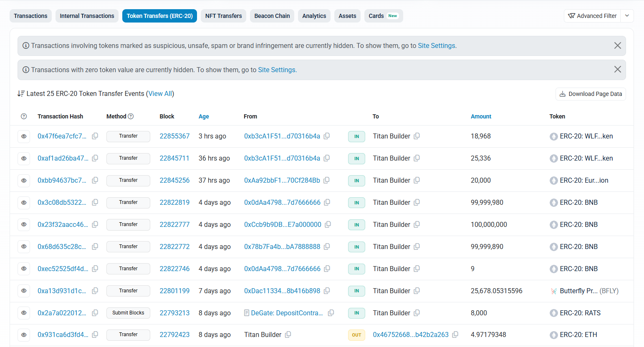This screenshot has width=644, height=347.
Task: Click help icon left of Transaction Hash header
Action: coord(24,116)
